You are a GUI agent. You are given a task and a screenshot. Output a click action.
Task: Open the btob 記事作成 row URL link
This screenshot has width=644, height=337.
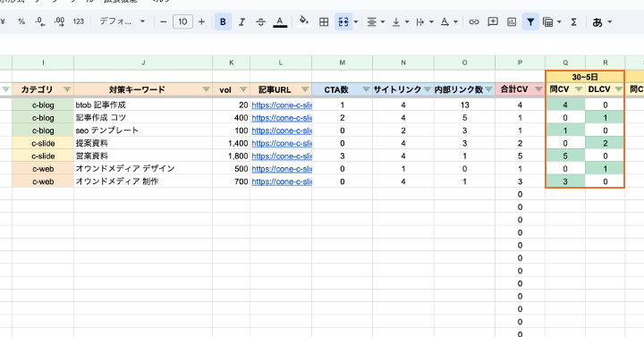click(282, 105)
